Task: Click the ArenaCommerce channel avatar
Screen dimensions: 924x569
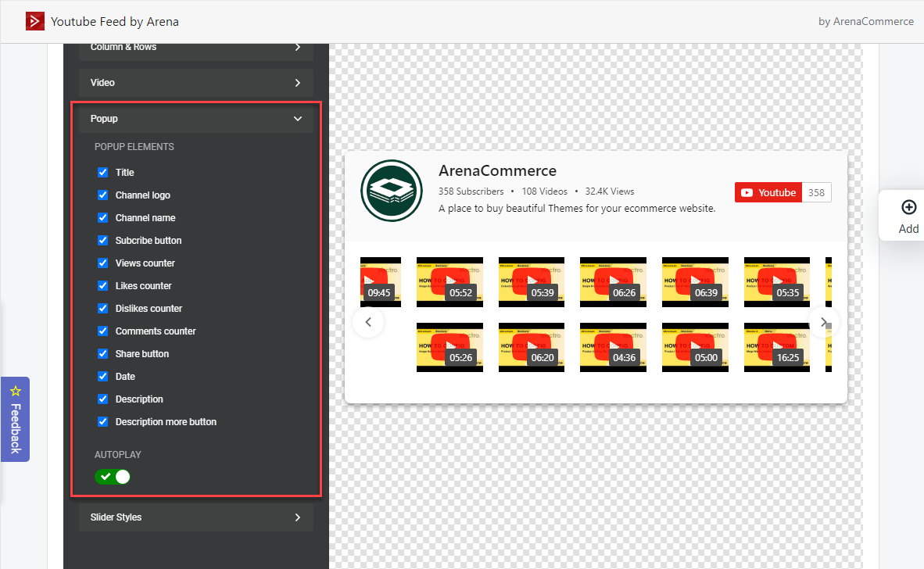Action: click(x=392, y=190)
